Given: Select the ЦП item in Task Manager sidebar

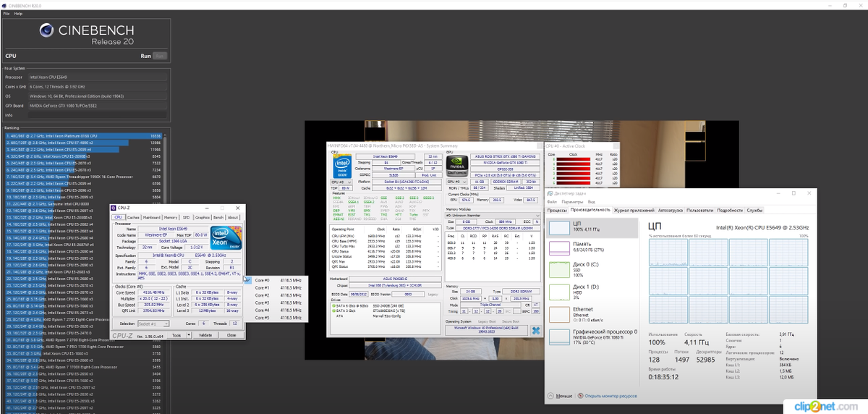Looking at the screenshot, I should tap(594, 228).
